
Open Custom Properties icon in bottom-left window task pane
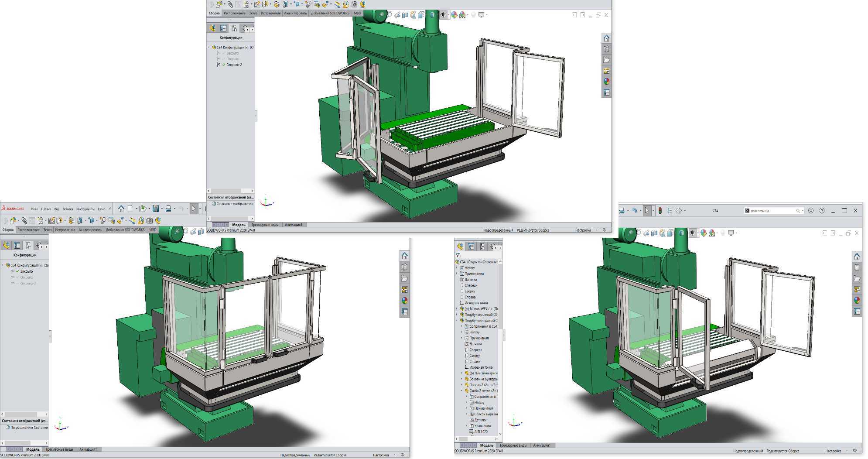405,312
